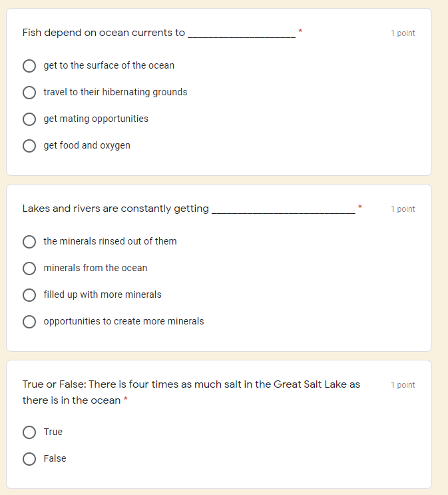Choose the 'minerals from the ocean' option

(29, 268)
